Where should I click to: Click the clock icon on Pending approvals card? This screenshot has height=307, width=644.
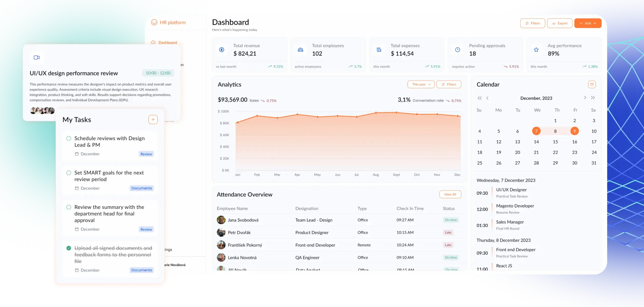pos(457,49)
